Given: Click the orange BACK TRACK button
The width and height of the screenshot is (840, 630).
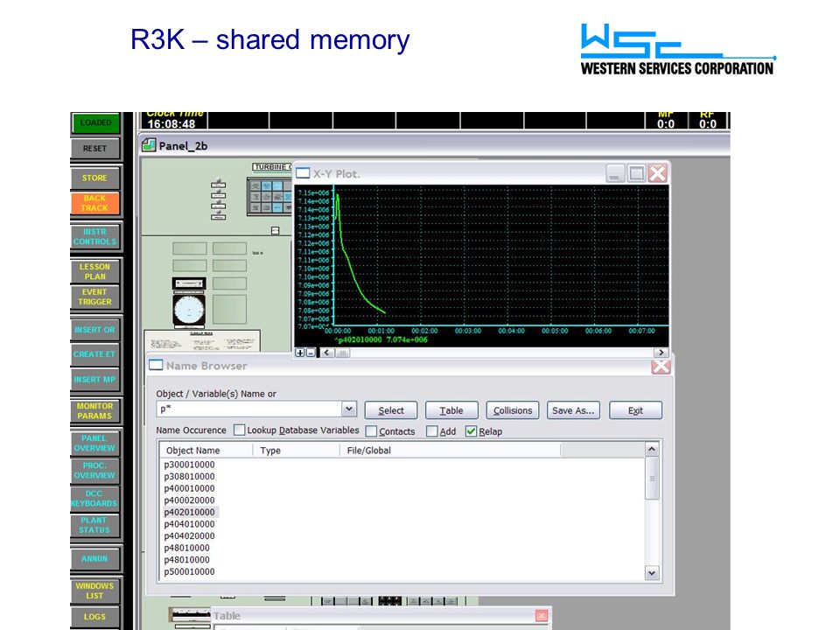Looking at the screenshot, I should [x=94, y=203].
